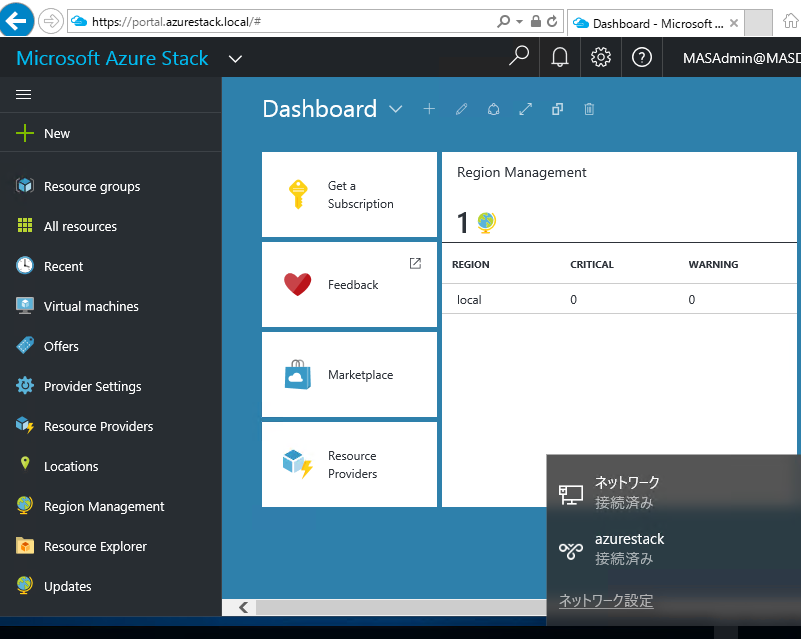
Task: Open Resource groups in the sidebar
Action: [111, 186]
